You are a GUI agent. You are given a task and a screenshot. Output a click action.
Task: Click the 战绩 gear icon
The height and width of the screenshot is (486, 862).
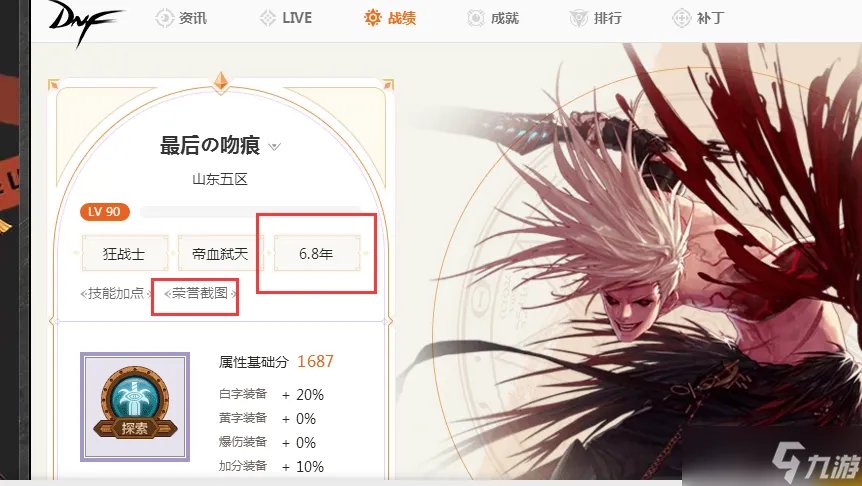372,18
